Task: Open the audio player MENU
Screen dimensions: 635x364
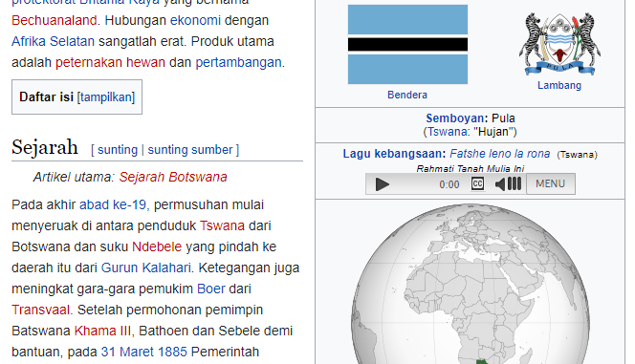Action: pyautogui.click(x=550, y=183)
